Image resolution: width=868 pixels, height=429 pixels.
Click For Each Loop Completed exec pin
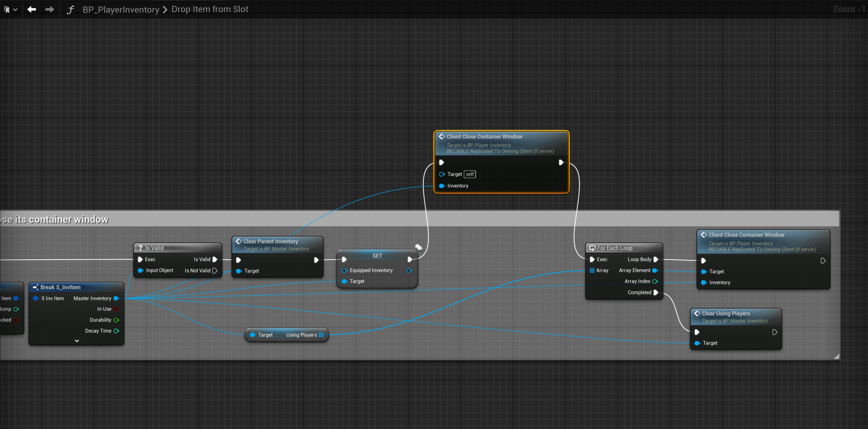tap(656, 292)
